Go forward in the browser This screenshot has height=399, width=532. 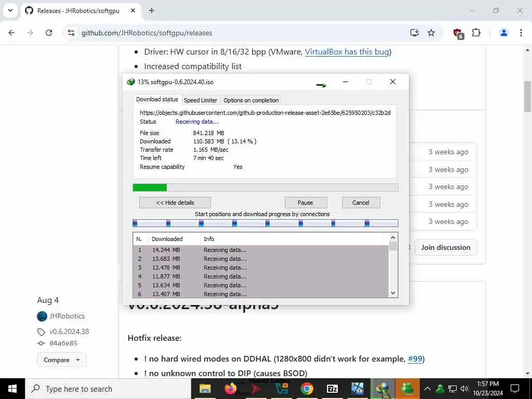point(30,33)
